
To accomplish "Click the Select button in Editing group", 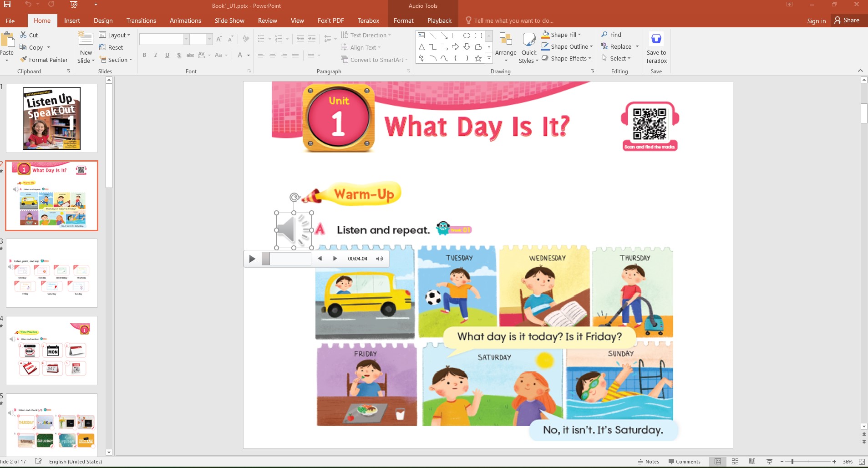I will click(x=617, y=58).
